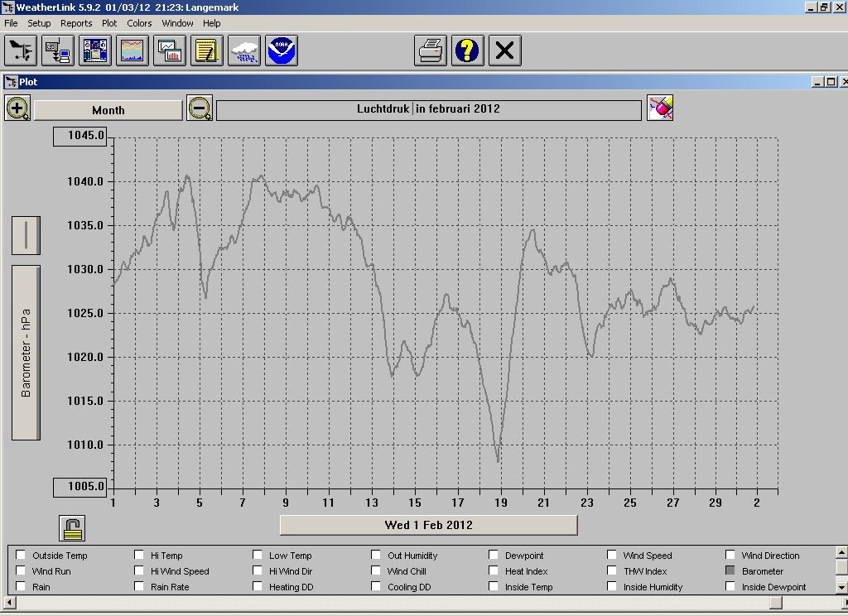Click the printer toolbar icon

431,51
